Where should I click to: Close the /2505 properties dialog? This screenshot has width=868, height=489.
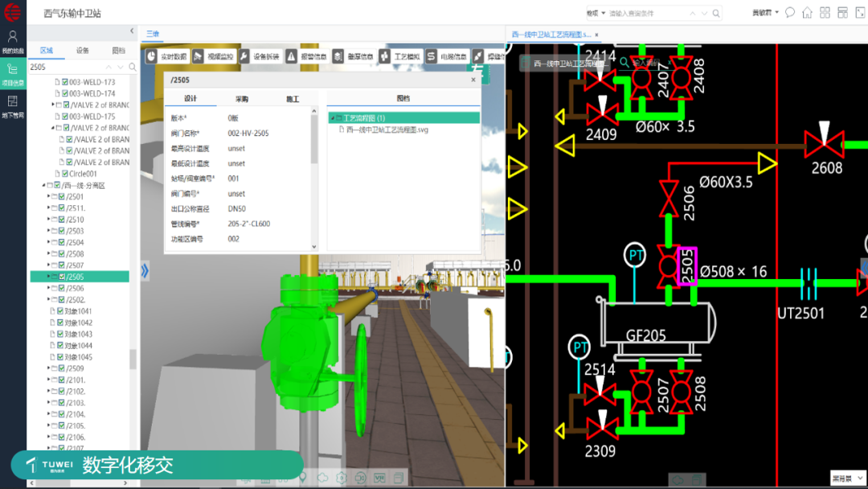(473, 80)
